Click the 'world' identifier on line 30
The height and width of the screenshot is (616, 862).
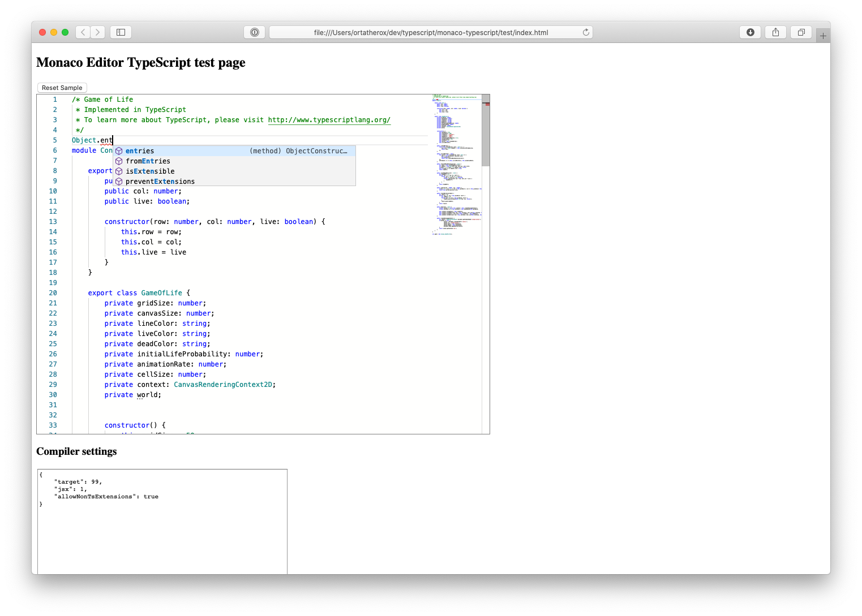(x=147, y=395)
